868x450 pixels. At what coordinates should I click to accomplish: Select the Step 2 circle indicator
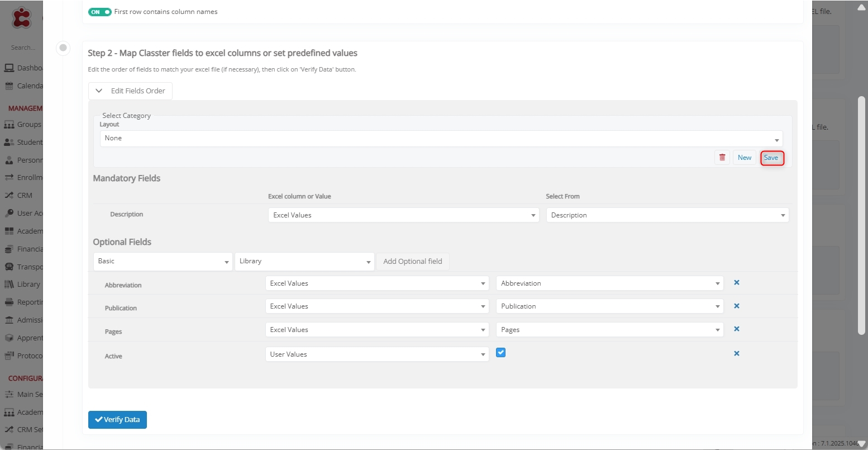[x=63, y=48]
